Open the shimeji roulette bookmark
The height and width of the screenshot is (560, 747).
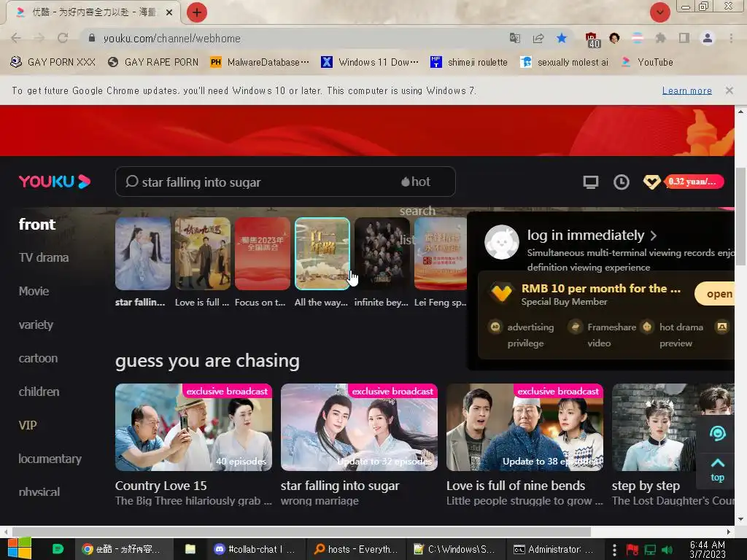click(469, 62)
